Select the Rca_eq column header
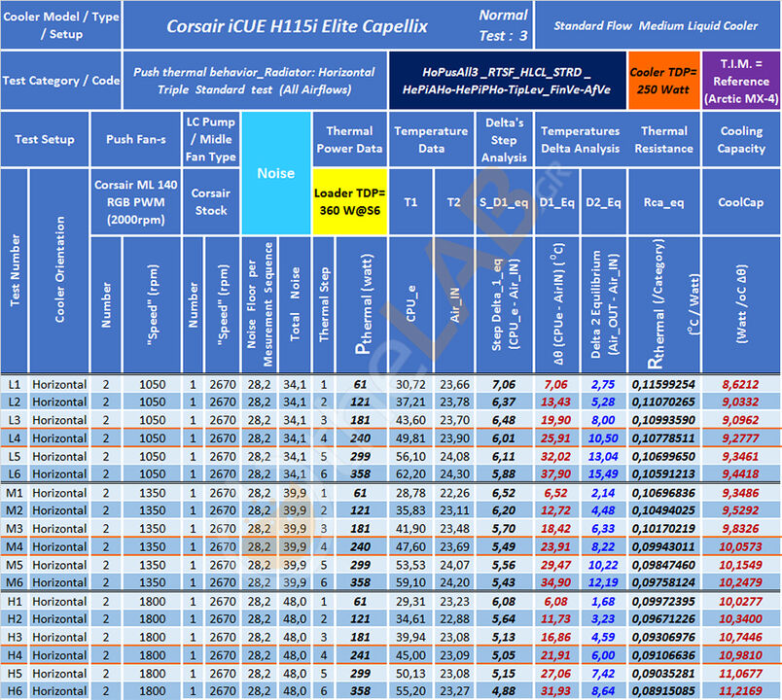The image size is (782, 700). [x=663, y=202]
